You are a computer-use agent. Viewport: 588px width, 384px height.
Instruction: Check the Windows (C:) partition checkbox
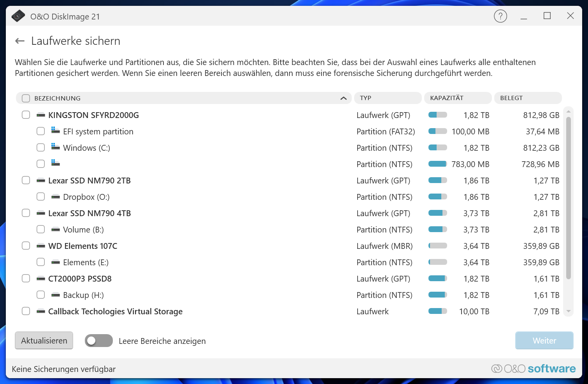click(40, 147)
